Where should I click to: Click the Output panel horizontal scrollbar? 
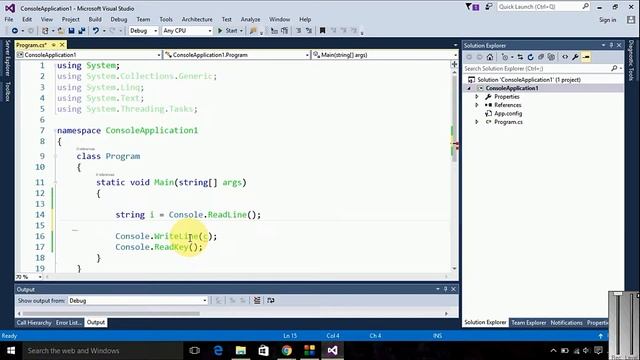(x=111, y=313)
